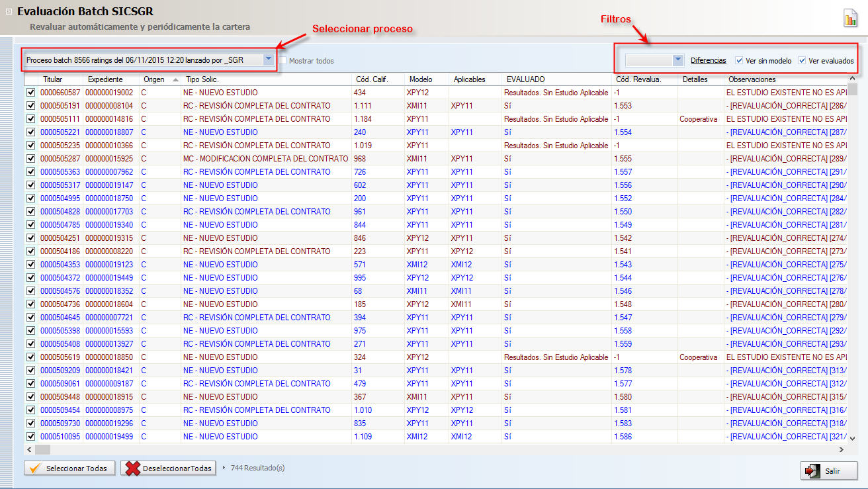Click titular 0000504736
This screenshot has width=868, height=489.
click(x=60, y=304)
